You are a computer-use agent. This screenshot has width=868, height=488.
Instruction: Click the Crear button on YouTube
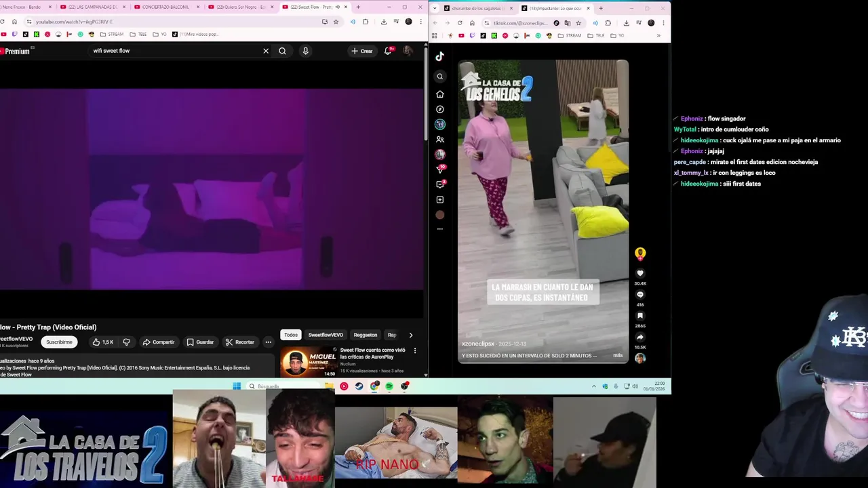click(362, 51)
